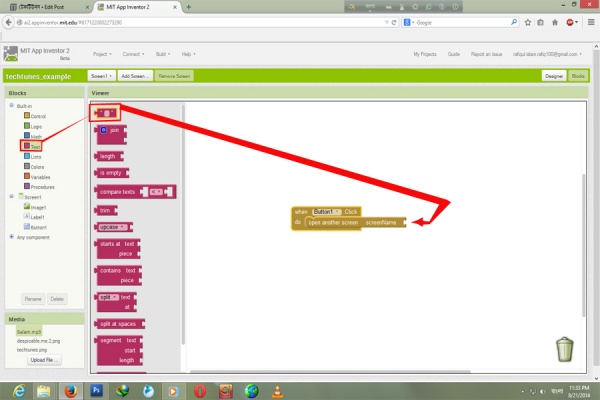Open the Screen1 selector dropdown

coord(101,76)
